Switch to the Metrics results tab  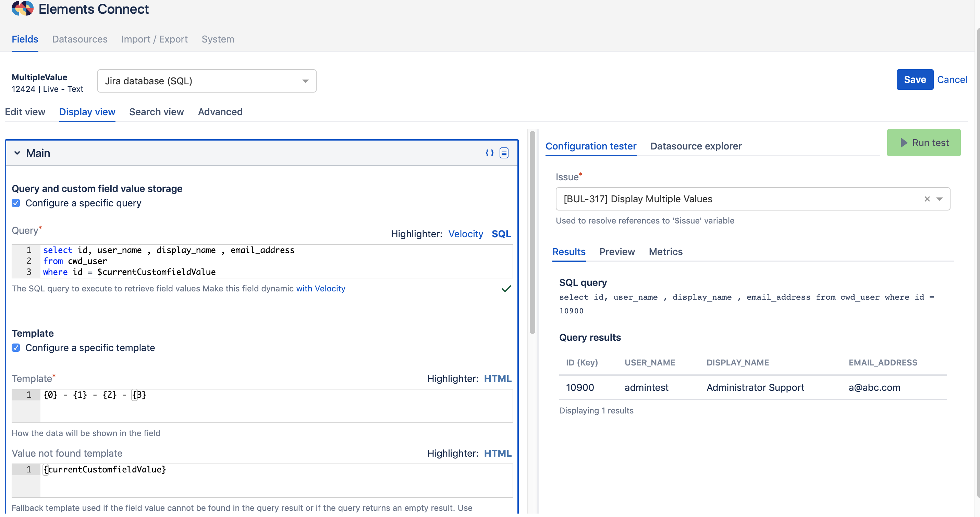[x=665, y=252]
